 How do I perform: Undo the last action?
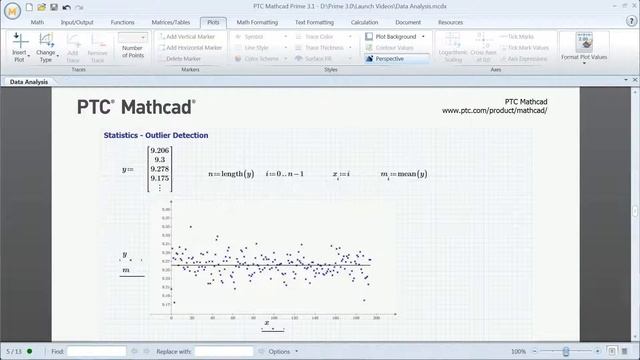(67, 7)
